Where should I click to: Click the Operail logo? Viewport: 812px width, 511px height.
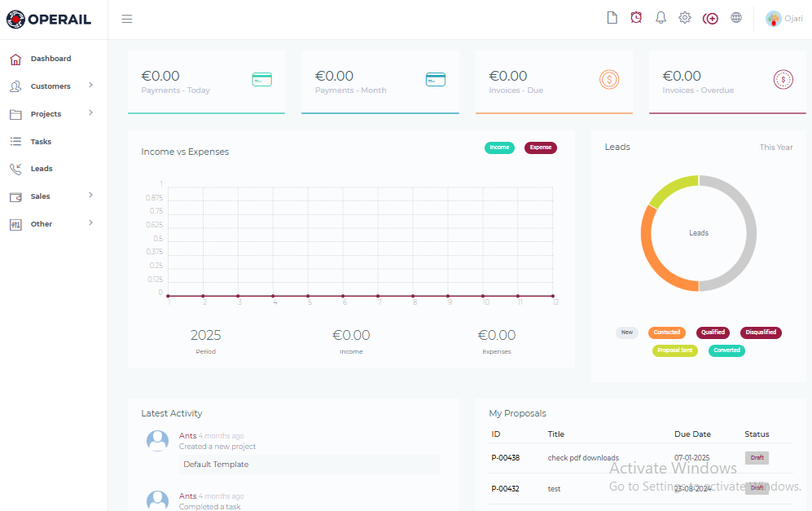(x=49, y=20)
